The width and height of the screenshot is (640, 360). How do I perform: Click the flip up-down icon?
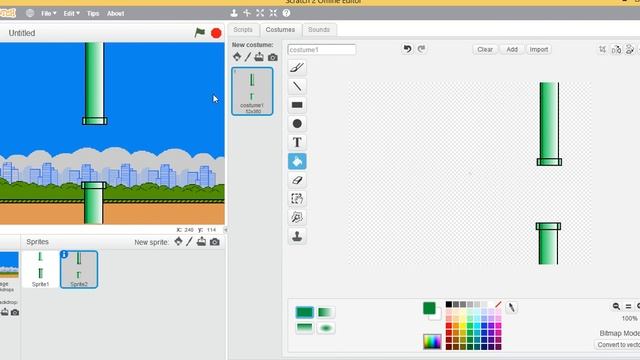tap(630, 49)
